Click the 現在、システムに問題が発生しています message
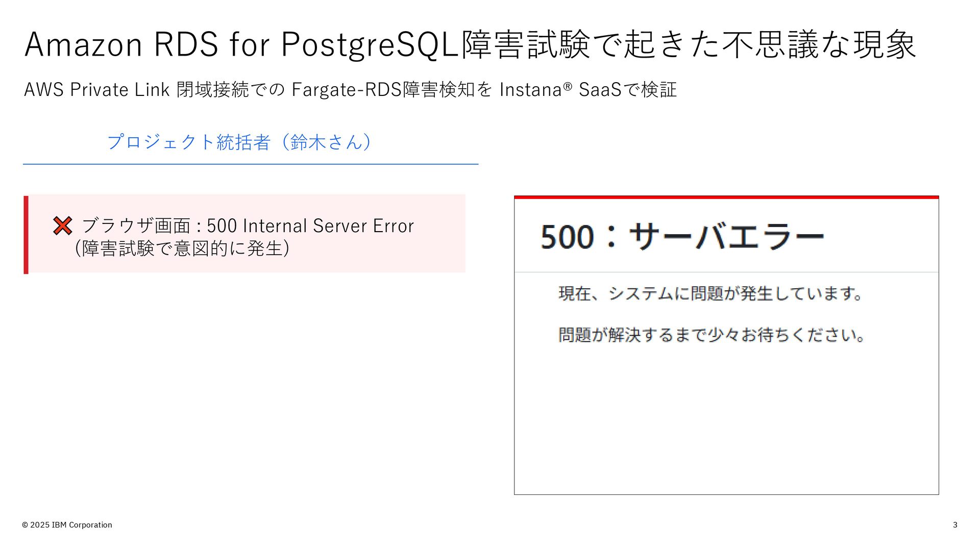This screenshot has height=551, width=980. click(710, 293)
